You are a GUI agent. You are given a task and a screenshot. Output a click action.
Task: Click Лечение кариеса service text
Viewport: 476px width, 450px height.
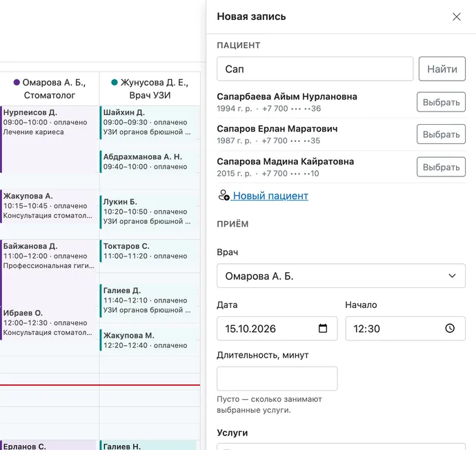(33, 132)
